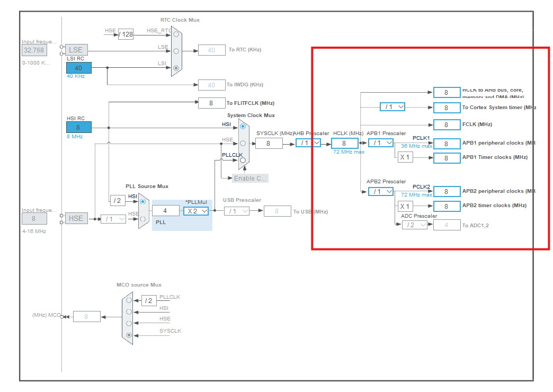Expand the ADC Prescaler dropdown

click(415, 225)
